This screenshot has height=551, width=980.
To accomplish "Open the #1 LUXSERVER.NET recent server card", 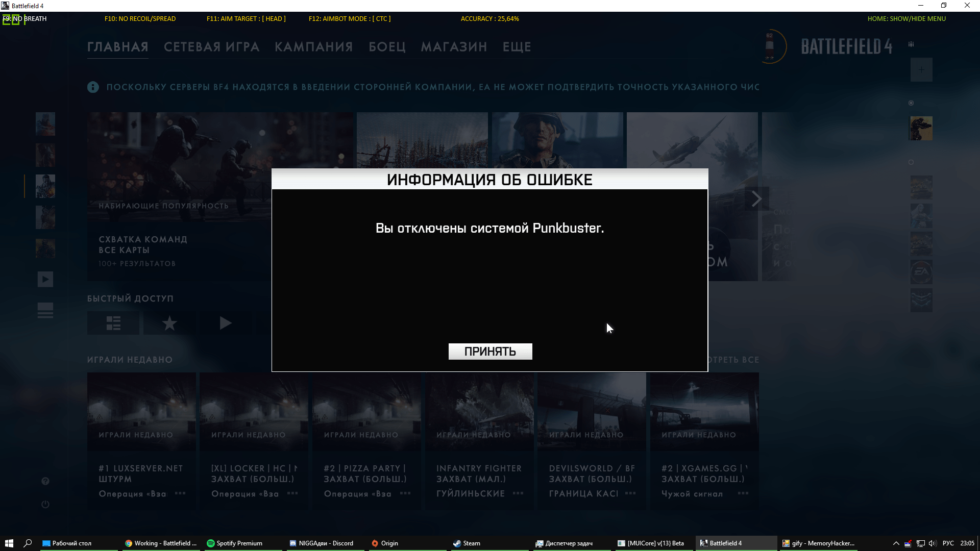I will (x=141, y=441).
